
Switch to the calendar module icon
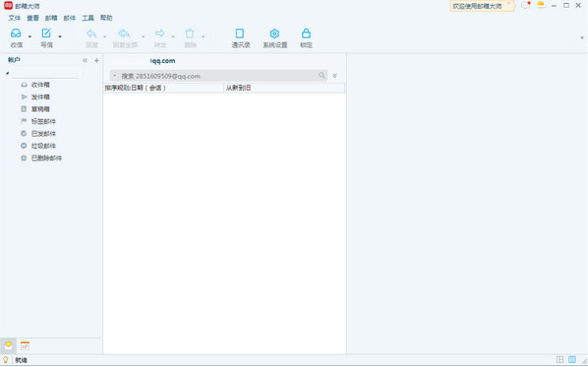tap(25, 345)
